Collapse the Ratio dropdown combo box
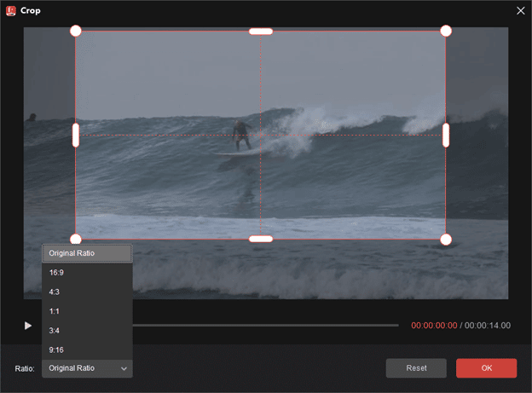 point(88,368)
